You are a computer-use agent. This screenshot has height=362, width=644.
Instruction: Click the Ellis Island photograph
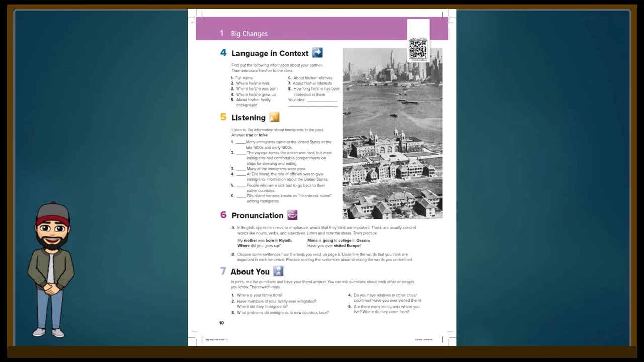392,133
